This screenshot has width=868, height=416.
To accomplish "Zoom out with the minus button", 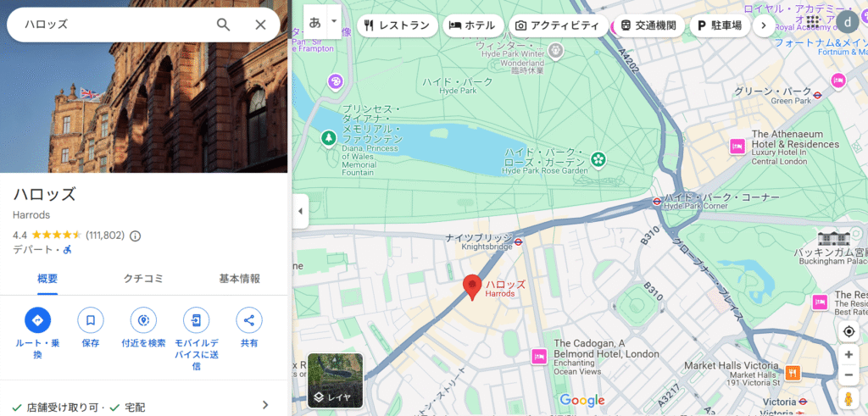I will pos(849,375).
